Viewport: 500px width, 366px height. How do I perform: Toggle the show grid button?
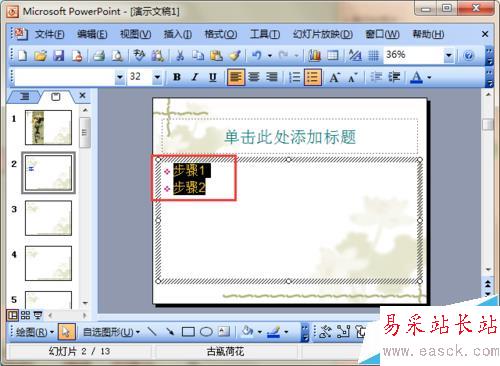[373, 56]
